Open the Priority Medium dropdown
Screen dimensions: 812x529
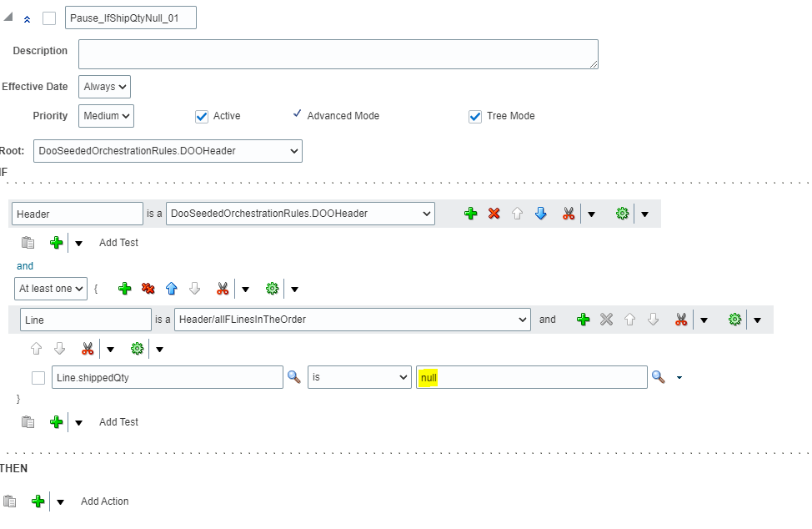pos(107,116)
